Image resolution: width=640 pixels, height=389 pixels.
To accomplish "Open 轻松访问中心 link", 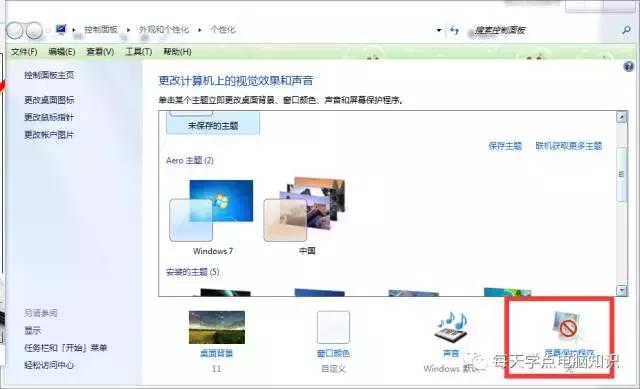I will tap(49, 365).
